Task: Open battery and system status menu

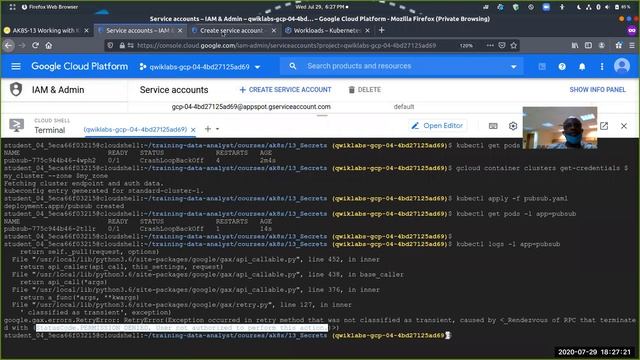Action: [x=622, y=7]
